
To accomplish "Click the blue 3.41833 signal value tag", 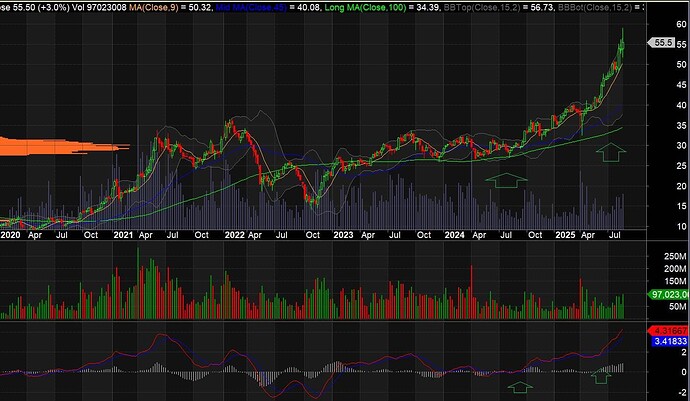I will tap(669, 341).
